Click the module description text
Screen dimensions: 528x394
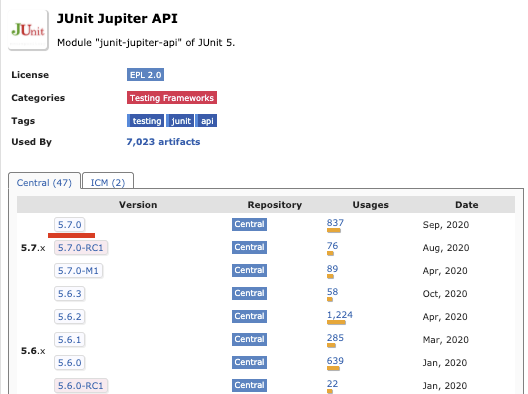[146, 43]
